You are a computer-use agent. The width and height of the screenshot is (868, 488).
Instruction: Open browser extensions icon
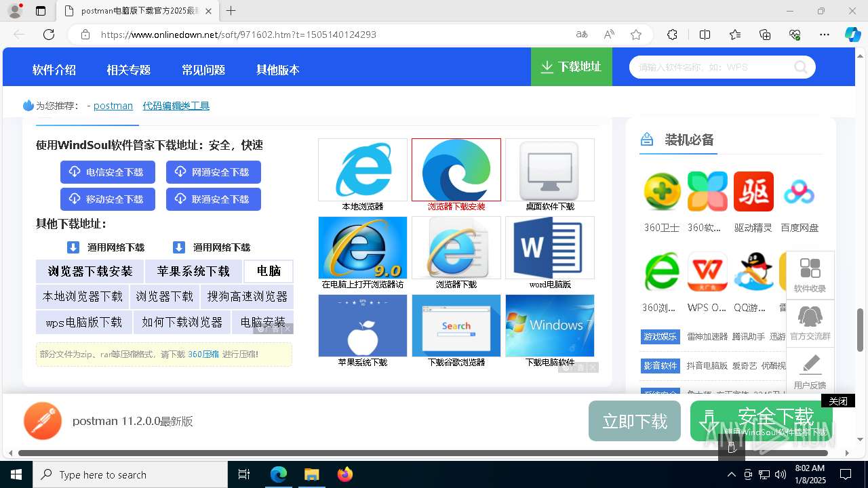tap(672, 35)
